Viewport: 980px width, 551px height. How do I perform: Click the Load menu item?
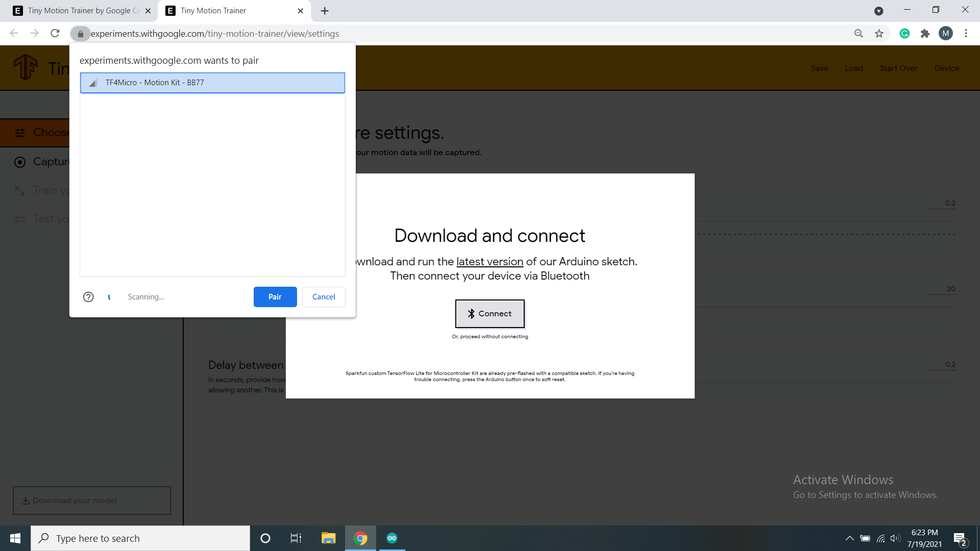click(854, 68)
